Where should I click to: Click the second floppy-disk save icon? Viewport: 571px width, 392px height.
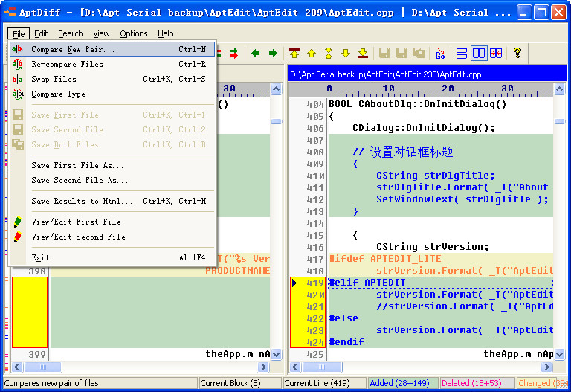click(401, 54)
